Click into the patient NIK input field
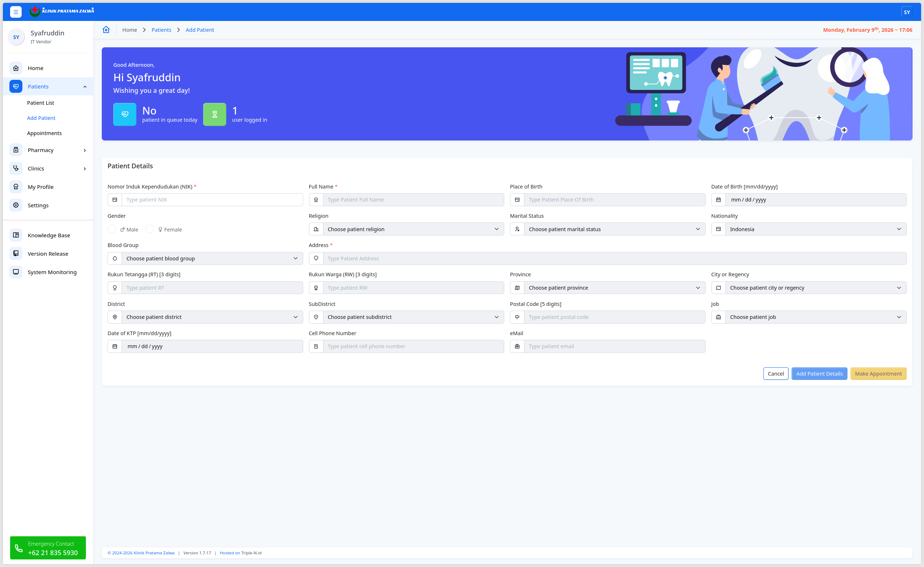Viewport: 924px width, 567px height. pos(212,200)
